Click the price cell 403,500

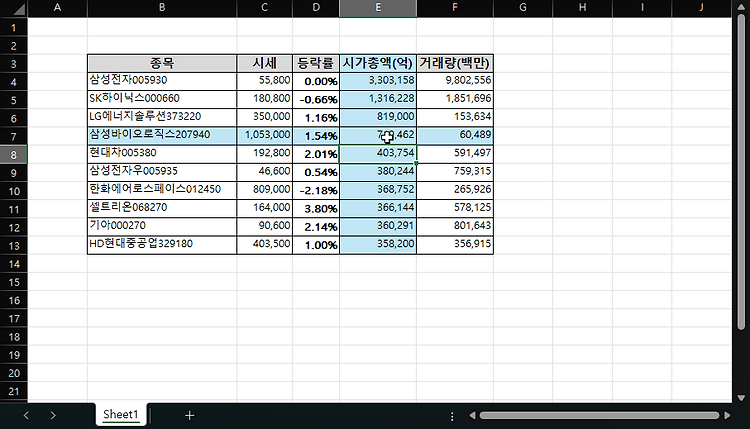pos(265,245)
